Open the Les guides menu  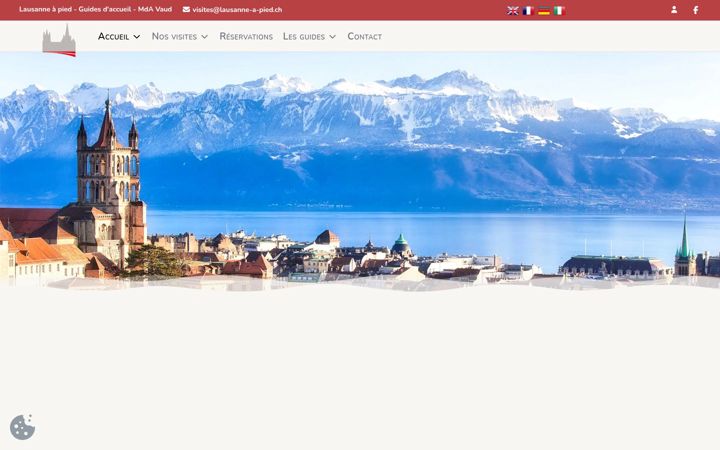pos(304,36)
